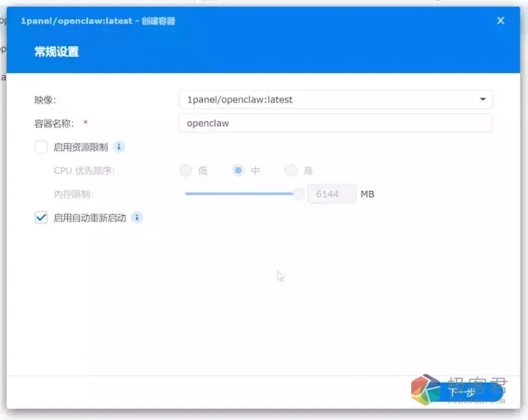Click the dialog title 1panel/openclaw:latest - 创建容器

point(98,21)
